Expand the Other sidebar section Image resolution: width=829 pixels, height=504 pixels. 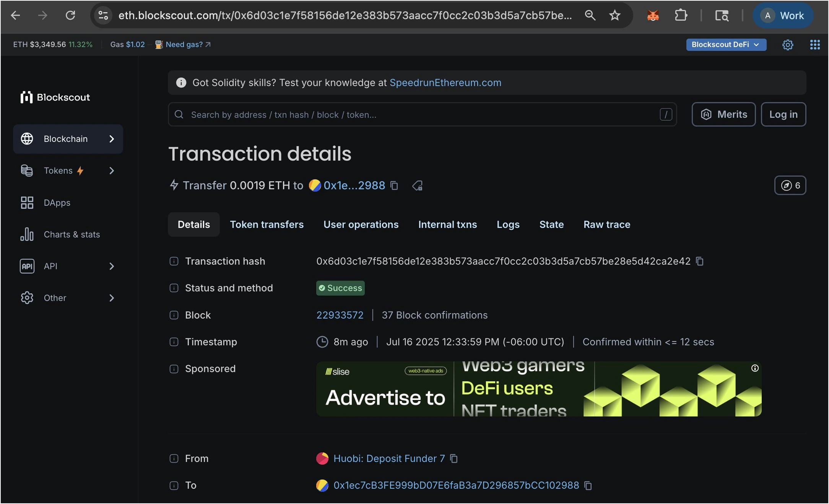(111, 298)
